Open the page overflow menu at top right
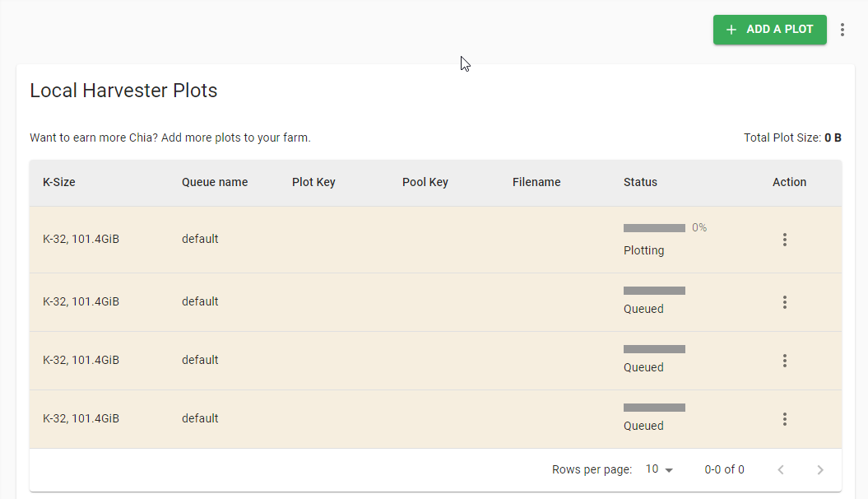The image size is (868, 499). 842,30
